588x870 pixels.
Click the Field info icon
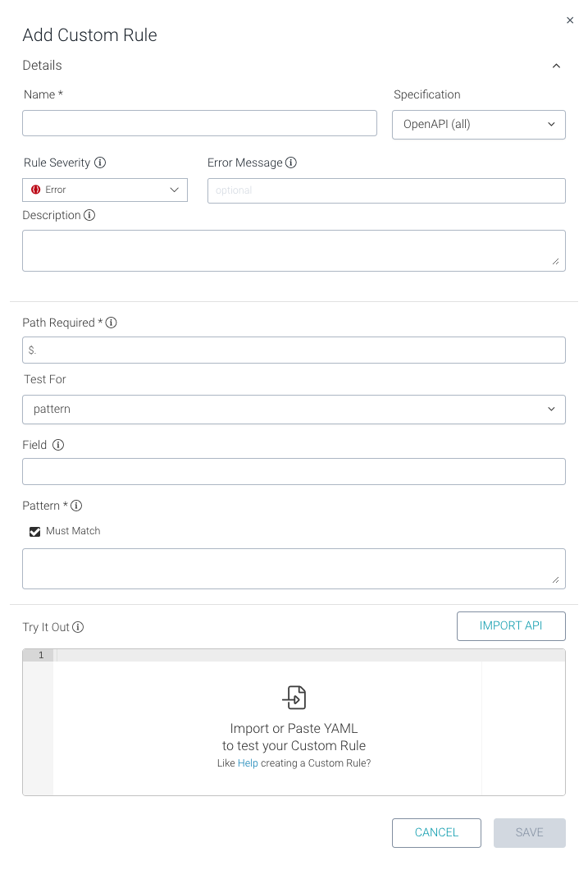click(58, 445)
